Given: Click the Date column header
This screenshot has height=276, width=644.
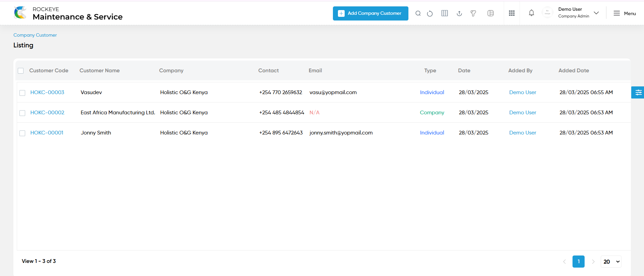Looking at the screenshot, I should 464,71.
